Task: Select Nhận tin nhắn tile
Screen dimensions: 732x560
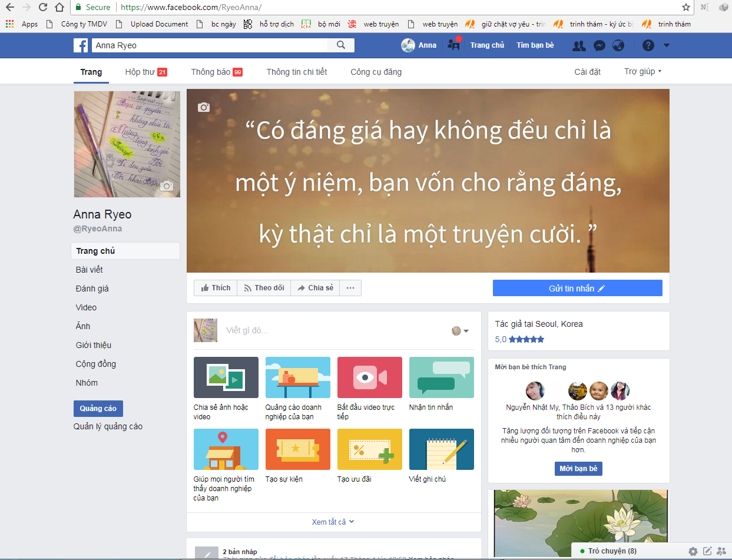Action: tap(442, 384)
